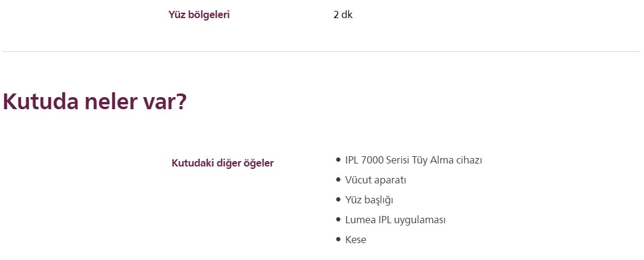Screen dimensions: 644x260
Task: Click "IPL 7000 Serisi Tüy Alma cihazı" item
Action: (413, 160)
